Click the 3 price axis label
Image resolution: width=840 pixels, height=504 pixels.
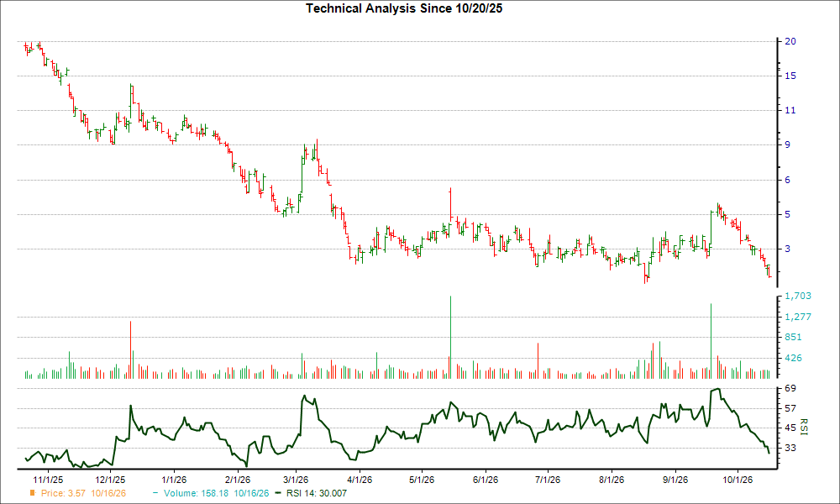(x=788, y=249)
